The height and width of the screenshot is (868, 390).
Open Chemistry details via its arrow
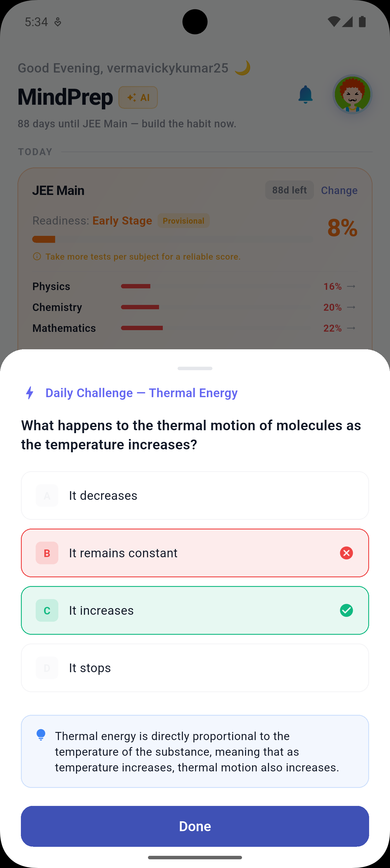351,307
